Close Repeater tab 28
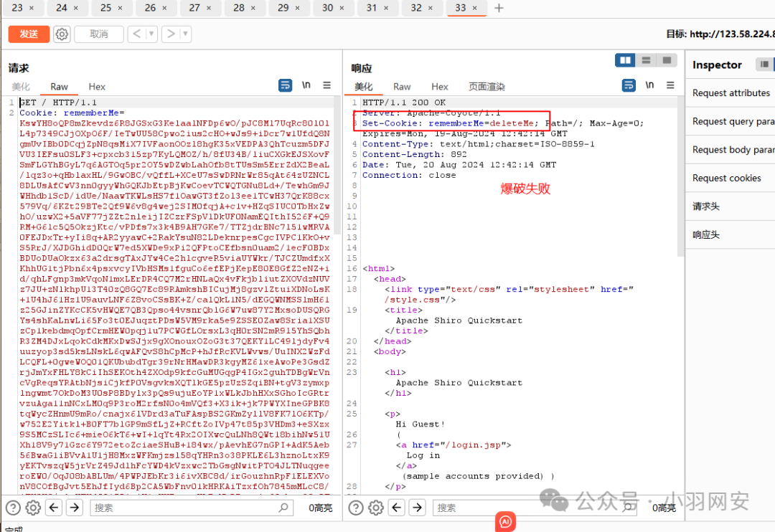Viewport: 775px width, 532px height. (253, 8)
